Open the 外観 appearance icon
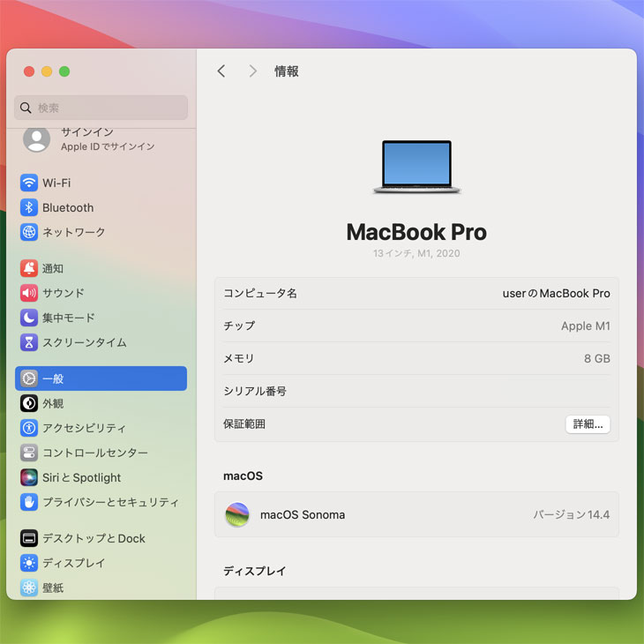The image size is (644, 644). pos(29,403)
